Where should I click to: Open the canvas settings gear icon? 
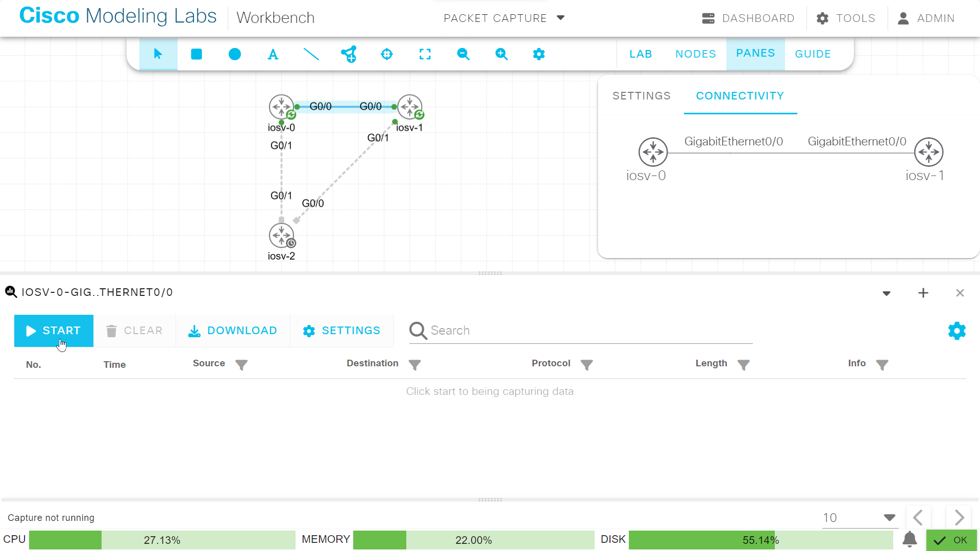539,54
